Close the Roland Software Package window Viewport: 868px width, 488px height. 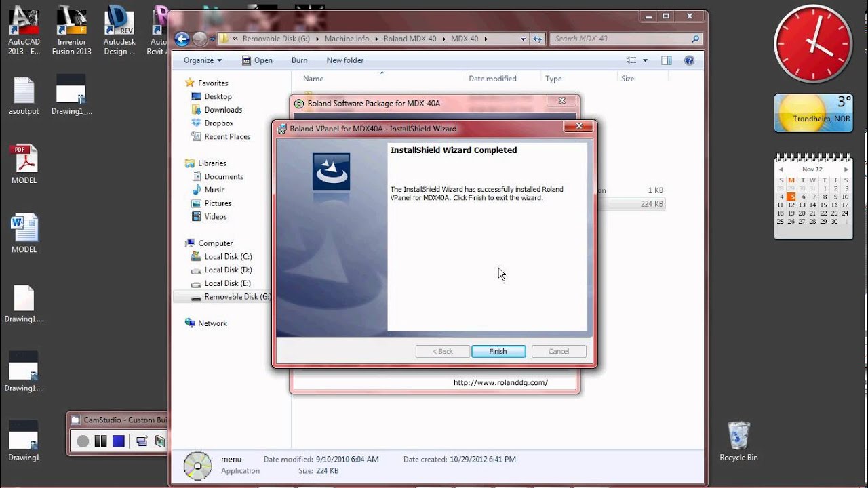tap(561, 101)
